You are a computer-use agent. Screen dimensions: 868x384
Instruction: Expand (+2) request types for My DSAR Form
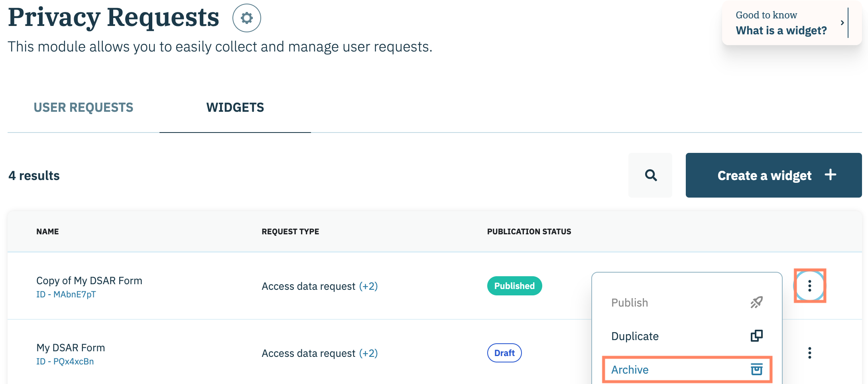[368, 353]
